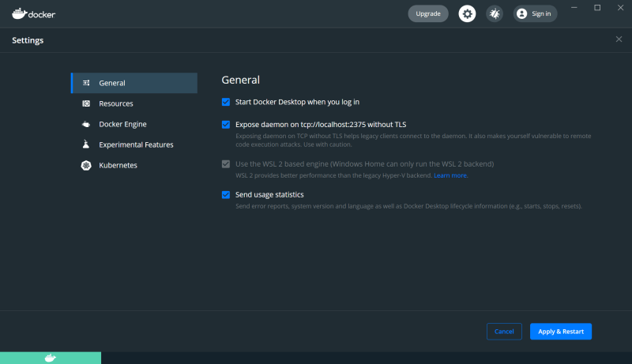Select the General settings tab

pos(134,83)
